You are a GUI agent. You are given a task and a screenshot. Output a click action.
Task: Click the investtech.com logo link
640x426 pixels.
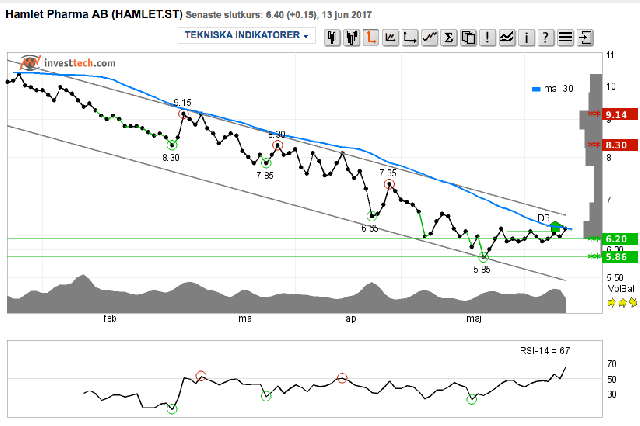pos(68,62)
